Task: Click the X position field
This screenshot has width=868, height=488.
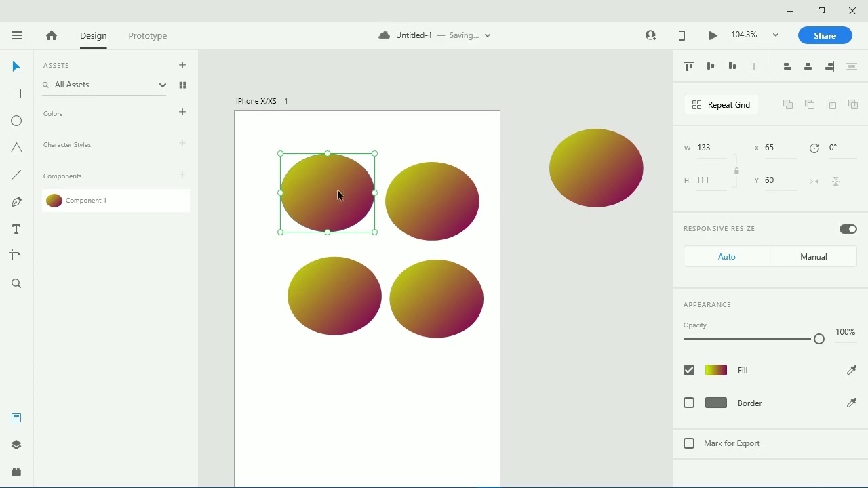Action: point(780,148)
